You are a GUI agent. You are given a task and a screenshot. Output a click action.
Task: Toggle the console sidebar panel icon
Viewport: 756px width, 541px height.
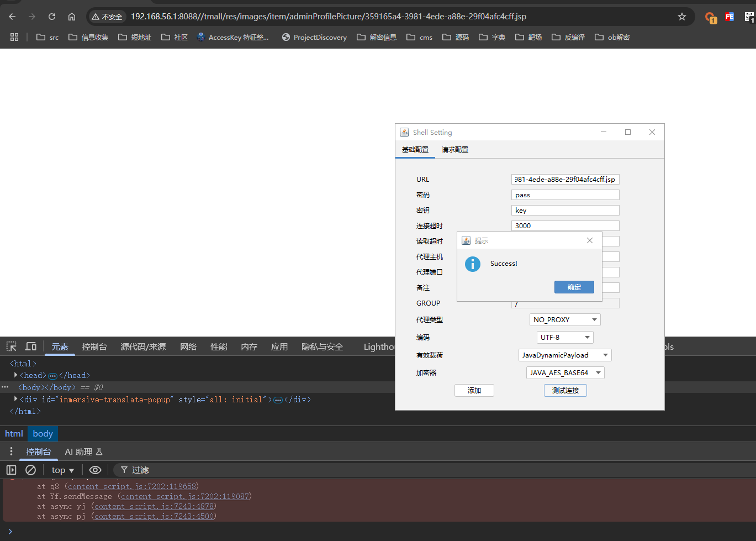click(11, 470)
